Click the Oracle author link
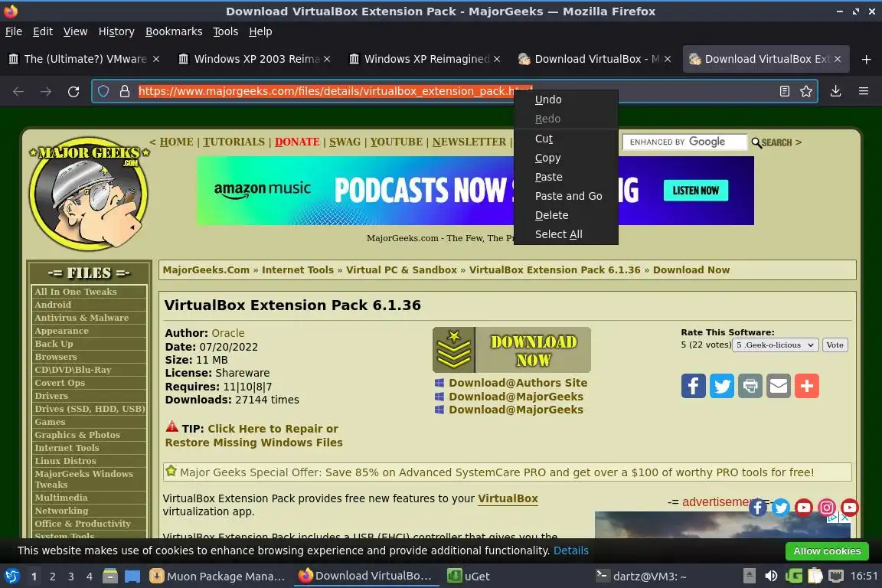The width and height of the screenshot is (882, 588). click(x=228, y=333)
